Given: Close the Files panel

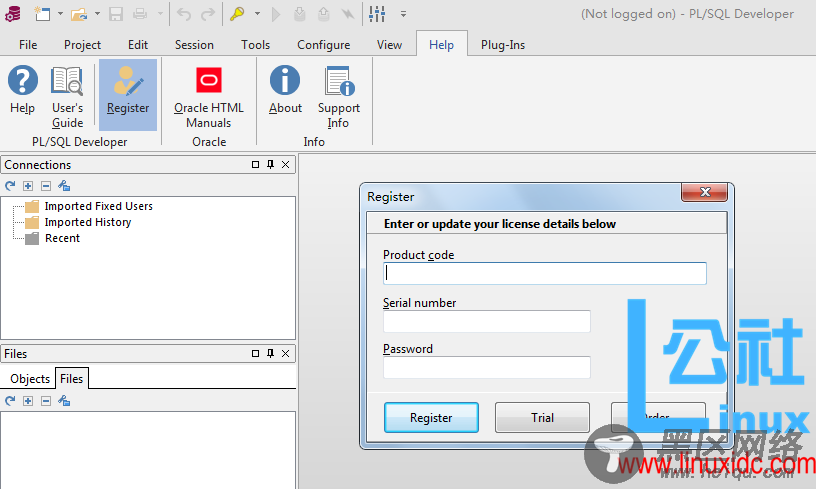Looking at the screenshot, I should [x=285, y=353].
